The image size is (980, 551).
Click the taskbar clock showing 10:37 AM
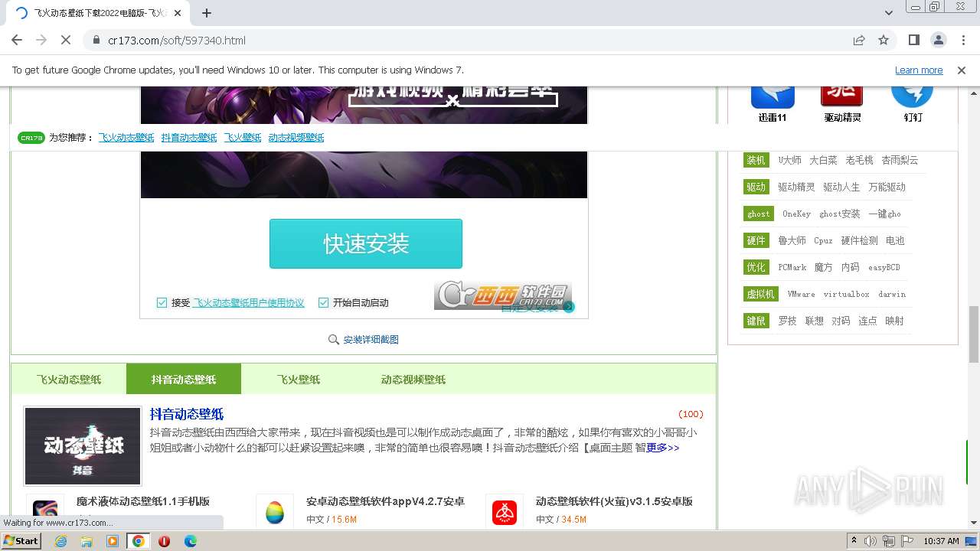pos(941,541)
